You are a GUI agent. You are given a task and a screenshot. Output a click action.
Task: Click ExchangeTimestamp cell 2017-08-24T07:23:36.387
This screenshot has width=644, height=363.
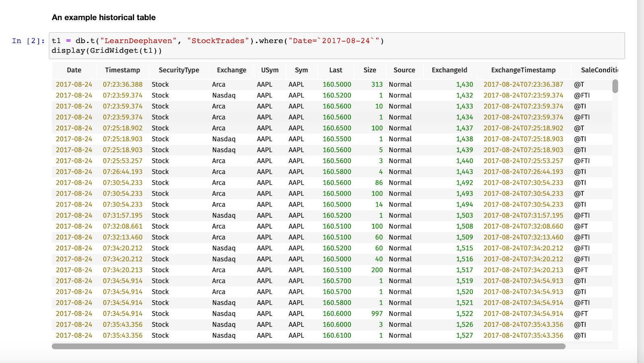pyautogui.click(x=523, y=85)
